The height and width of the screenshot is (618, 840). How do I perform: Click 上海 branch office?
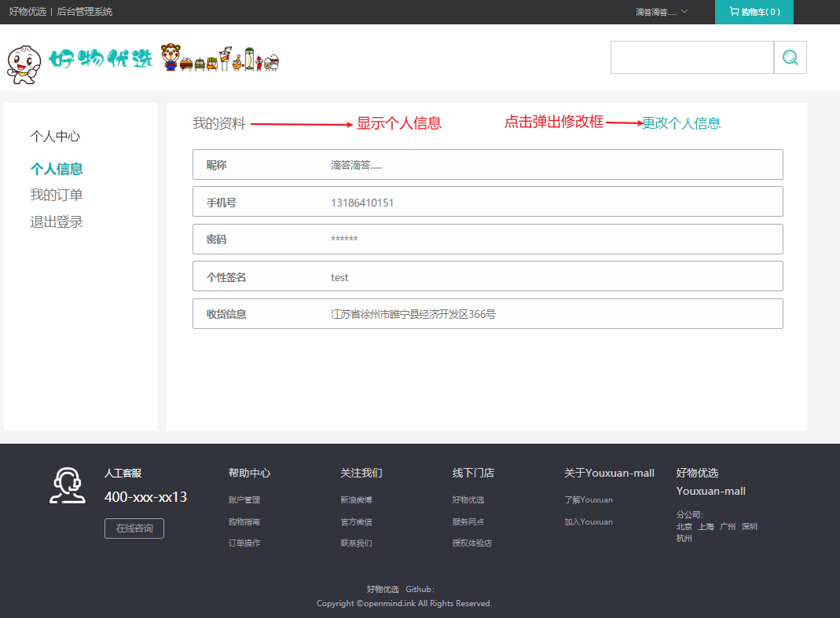click(706, 526)
